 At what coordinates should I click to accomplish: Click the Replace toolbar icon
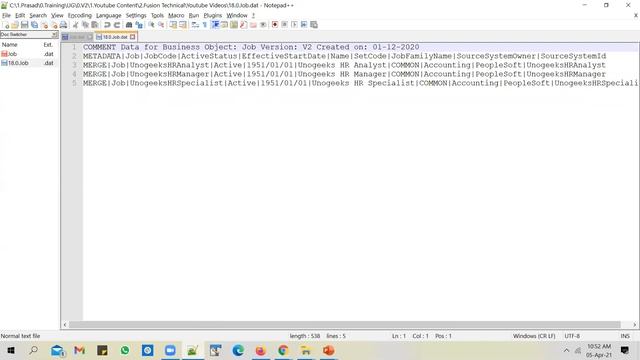pos(139,25)
